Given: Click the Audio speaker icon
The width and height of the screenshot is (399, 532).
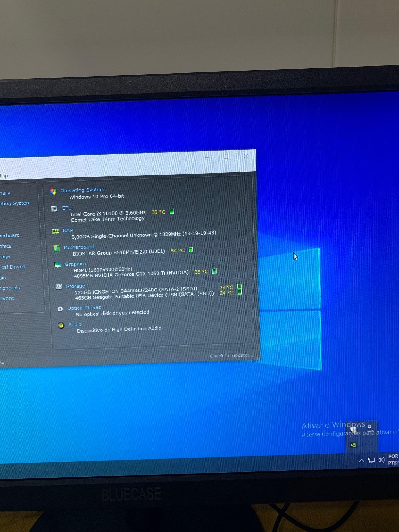Looking at the screenshot, I should click(x=61, y=325).
